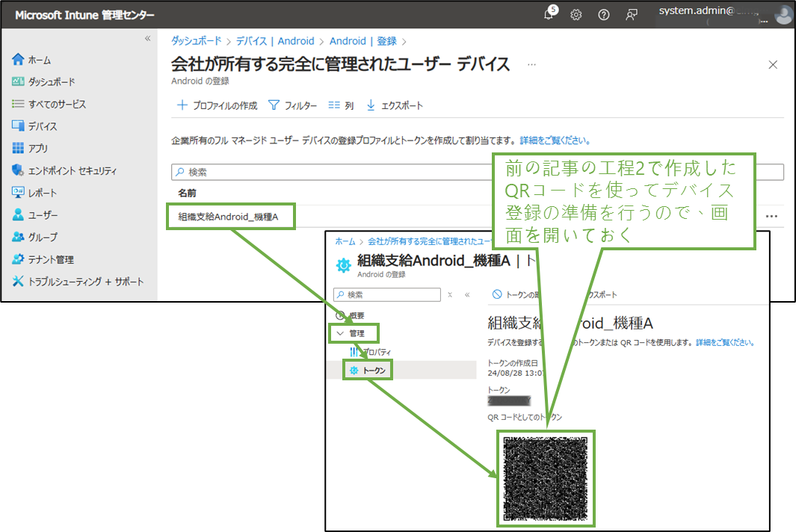The image size is (796, 532).
Task: Follow the 詳細をご覧ください link in description
Action: click(x=555, y=140)
